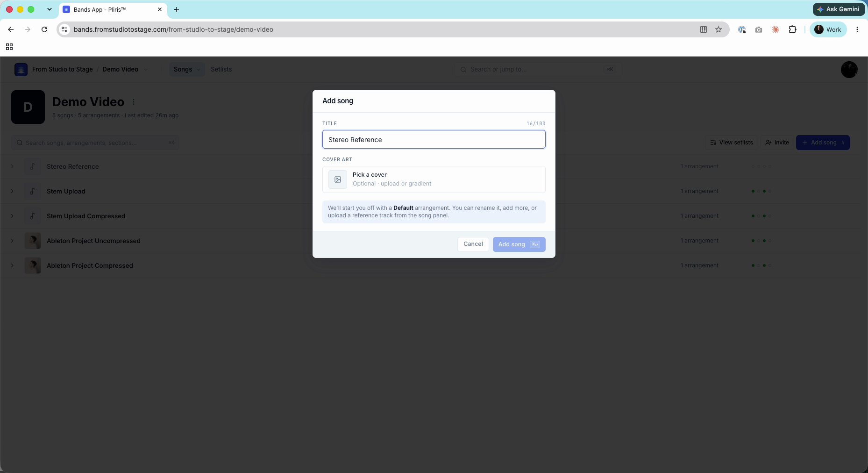Click the Title input field containing Stereo Reference
Image resolution: width=868 pixels, height=473 pixels.
434,139
